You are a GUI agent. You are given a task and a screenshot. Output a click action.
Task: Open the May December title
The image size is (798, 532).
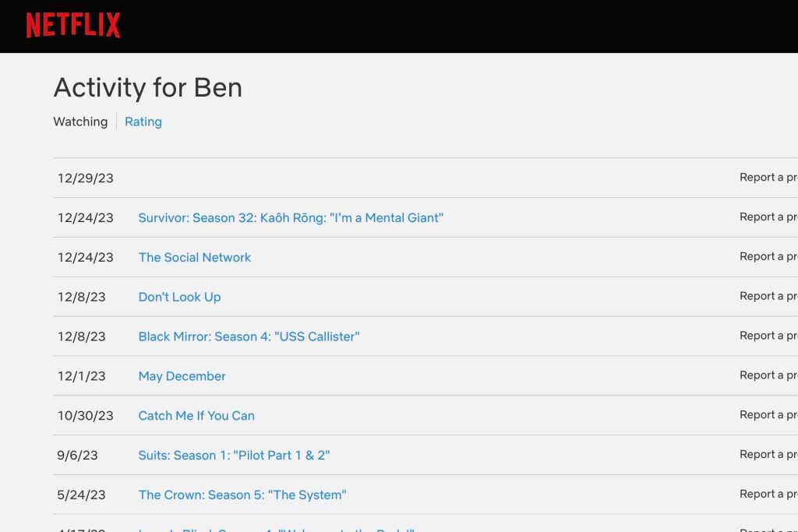point(182,376)
